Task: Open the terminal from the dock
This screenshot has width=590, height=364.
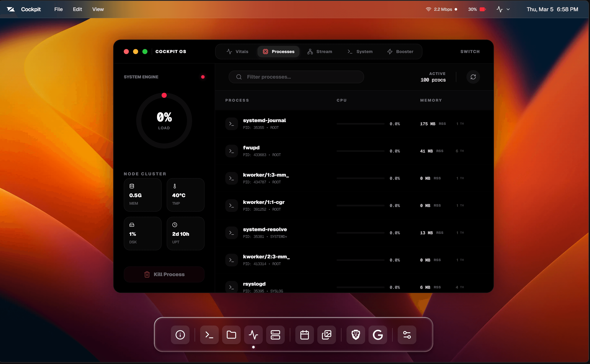Action: pyautogui.click(x=209, y=335)
